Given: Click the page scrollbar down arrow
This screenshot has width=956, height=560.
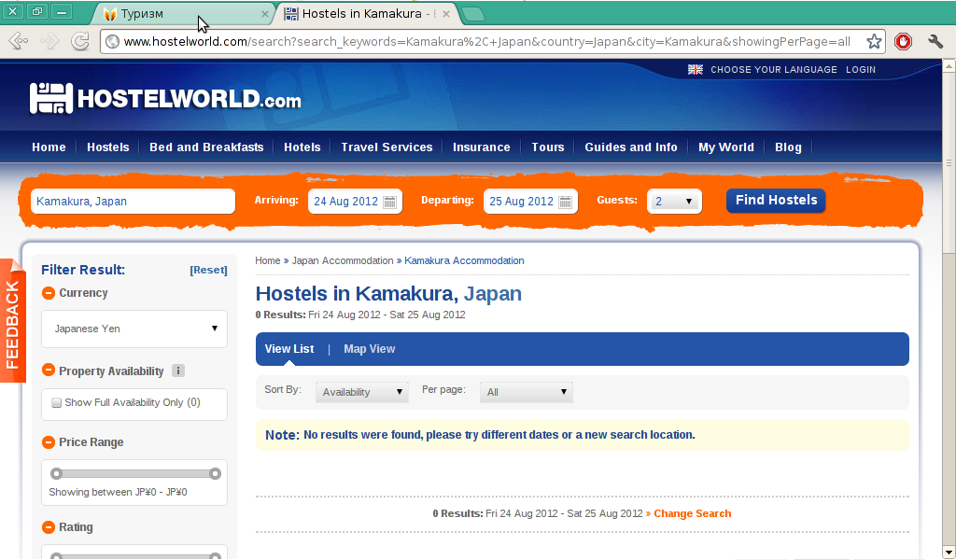Looking at the screenshot, I should [x=949, y=553].
